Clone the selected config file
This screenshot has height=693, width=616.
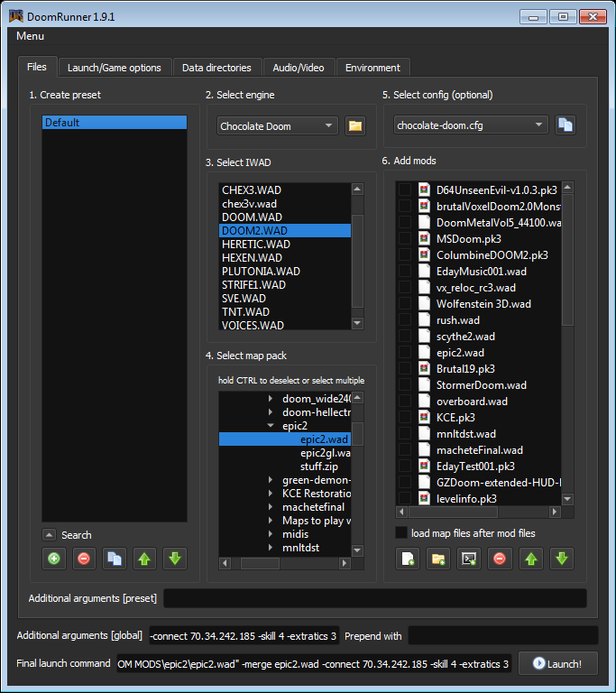tap(565, 125)
